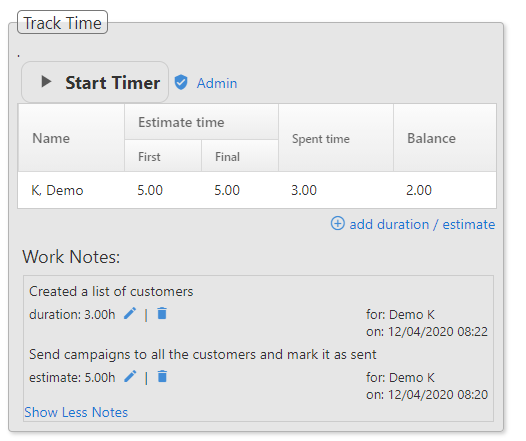This screenshot has width=526, height=441.
Task: Click the plus circle icon for add duration
Action: [x=337, y=223]
